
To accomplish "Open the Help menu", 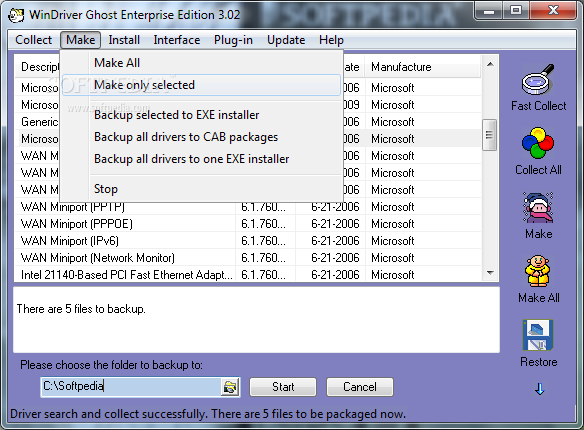I will (331, 40).
